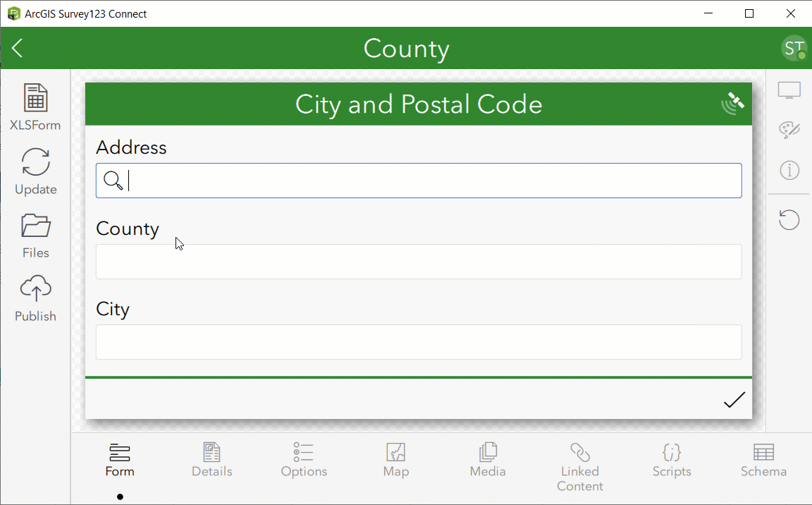The image size is (812, 505).
Task: Switch to the Details tab
Action: pos(211,460)
